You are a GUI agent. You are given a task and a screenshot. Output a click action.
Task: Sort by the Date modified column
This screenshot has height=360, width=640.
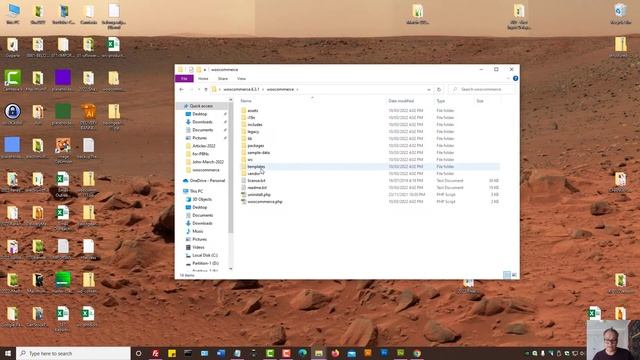point(401,101)
